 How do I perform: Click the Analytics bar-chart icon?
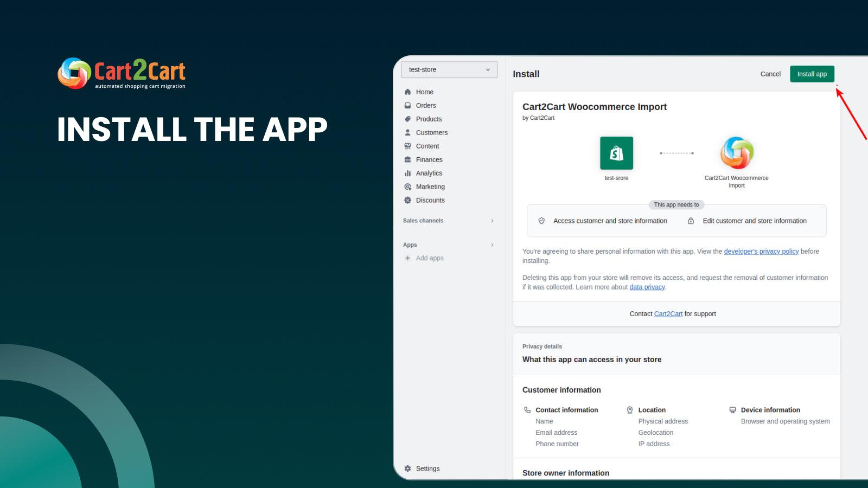[407, 173]
